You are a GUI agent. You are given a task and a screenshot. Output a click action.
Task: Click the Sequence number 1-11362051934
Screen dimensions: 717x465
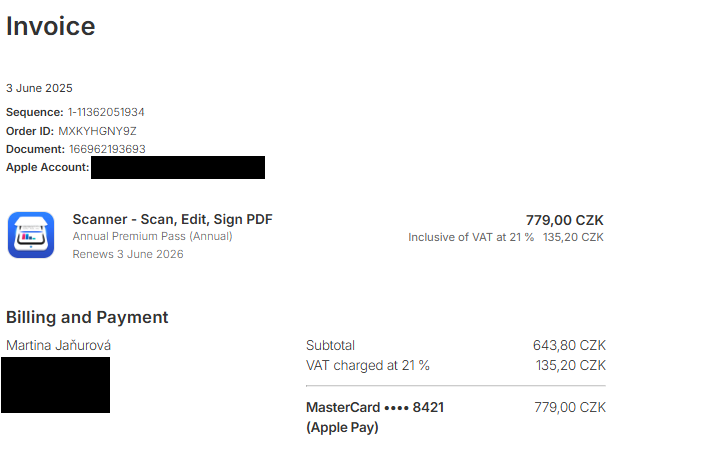108,112
